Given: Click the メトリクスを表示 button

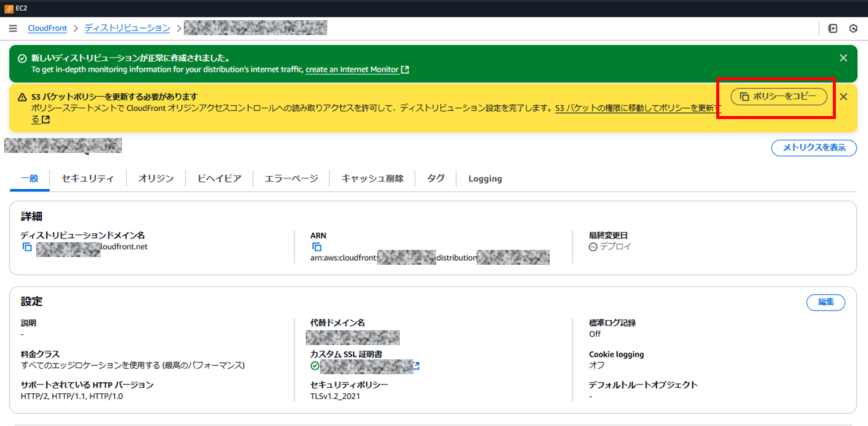Looking at the screenshot, I should pyautogui.click(x=814, y=148).
